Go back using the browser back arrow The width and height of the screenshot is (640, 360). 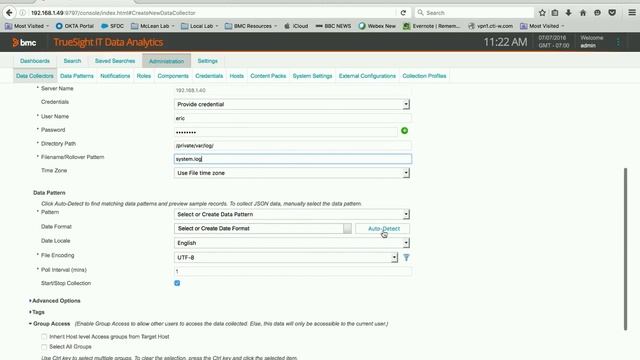pyautogui.click(x=9, y=13)
